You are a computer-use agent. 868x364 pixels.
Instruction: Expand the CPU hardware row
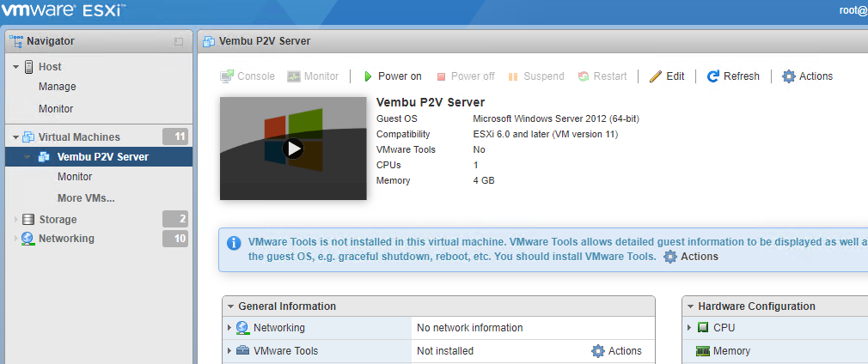689,327
